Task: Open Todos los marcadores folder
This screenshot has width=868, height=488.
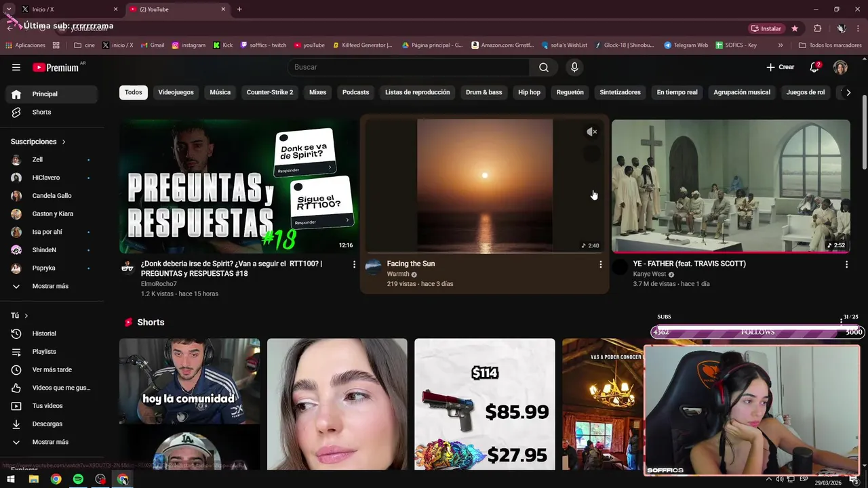Action: click(x=830, y=45)
